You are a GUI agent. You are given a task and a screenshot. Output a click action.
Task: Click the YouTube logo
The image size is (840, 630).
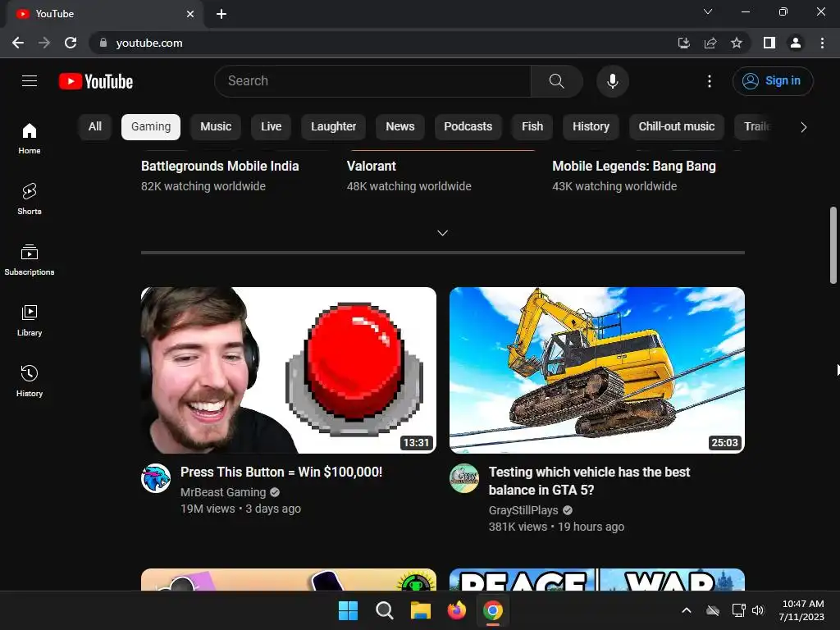coord(96,81)
